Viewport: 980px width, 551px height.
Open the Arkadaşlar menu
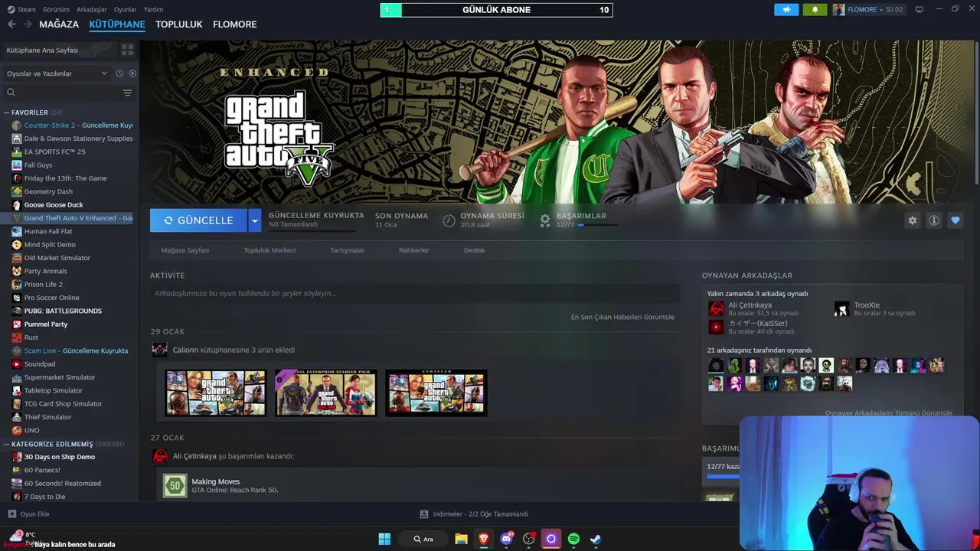92,9
